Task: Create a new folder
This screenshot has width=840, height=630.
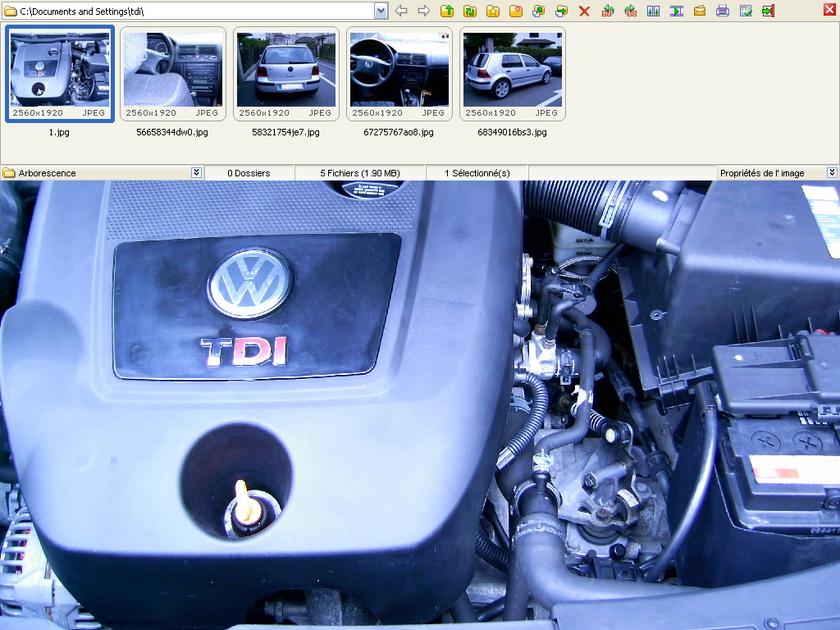Action: point(516,11)
